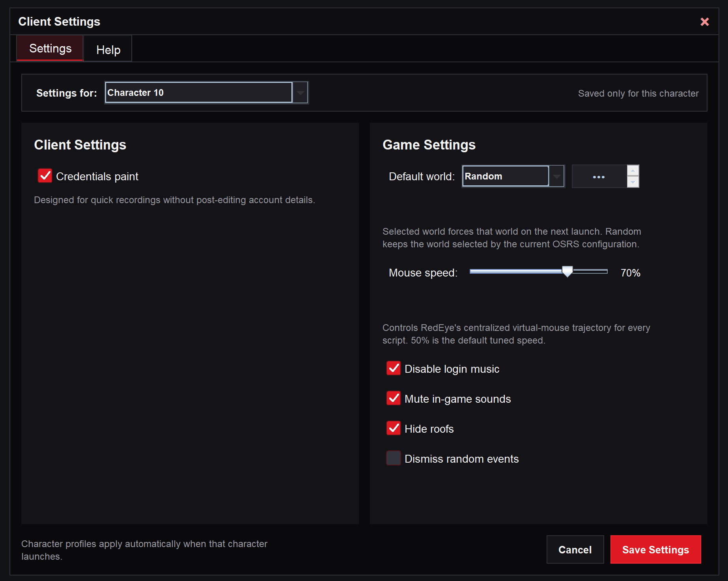Click the Random world combo box field
728x581 pixels.
point(505,176)
